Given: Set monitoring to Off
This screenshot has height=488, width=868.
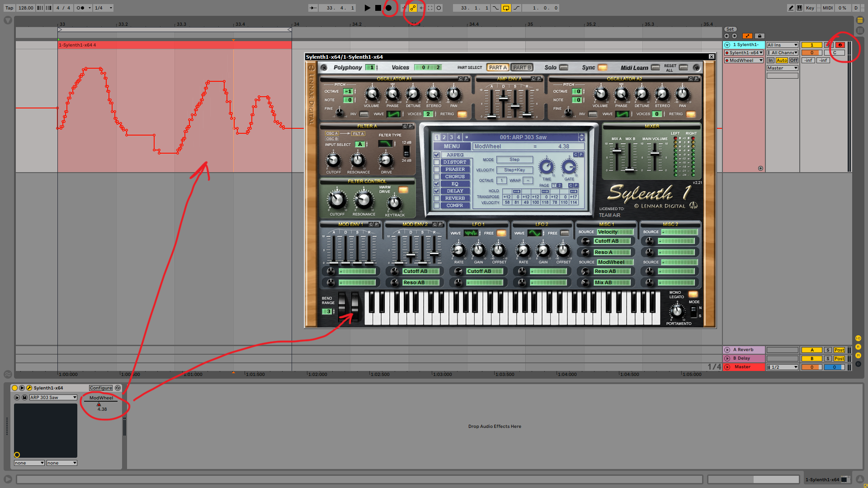Looking at the screenshot, I should (794, 60).
